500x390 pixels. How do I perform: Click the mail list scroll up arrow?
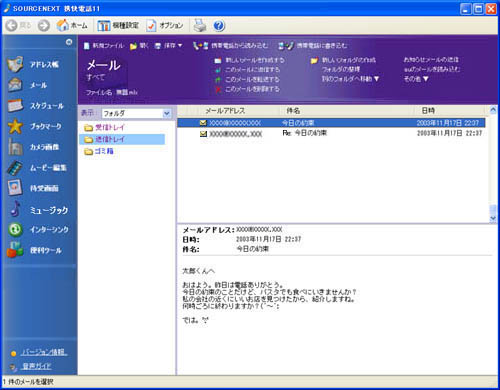[493, 110]
